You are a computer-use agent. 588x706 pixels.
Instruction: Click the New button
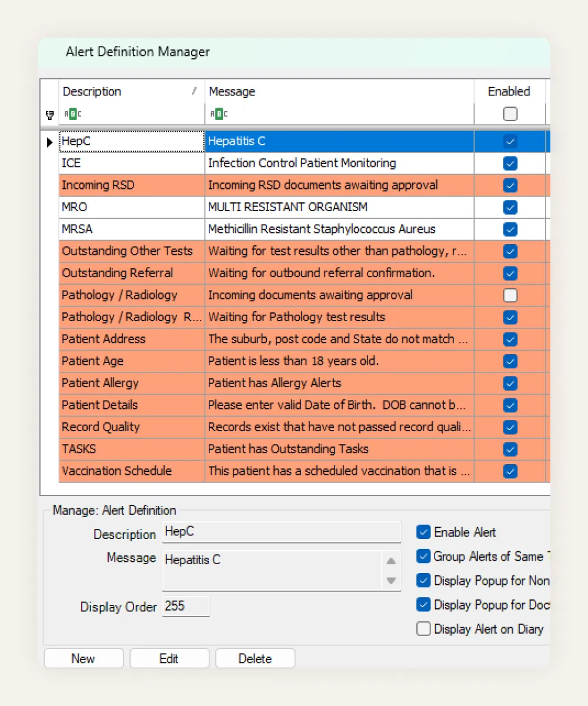click(83, 658)
